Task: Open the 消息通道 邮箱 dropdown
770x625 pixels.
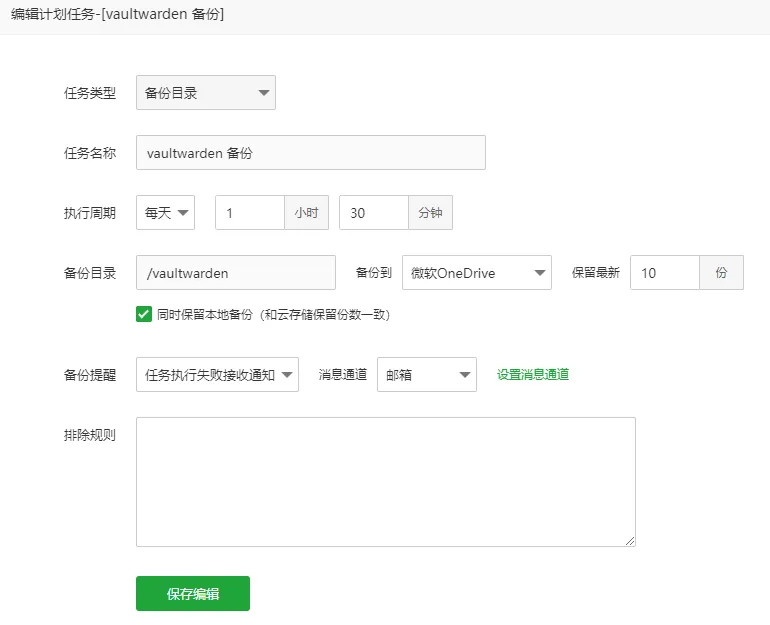Action: click(x=427, y=375)
